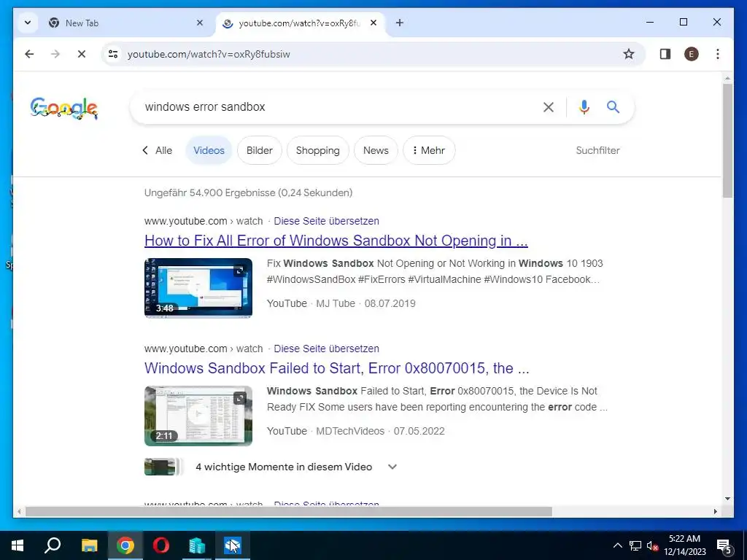
Task: Open Chrome side panel icon
Action: (665, 54)
